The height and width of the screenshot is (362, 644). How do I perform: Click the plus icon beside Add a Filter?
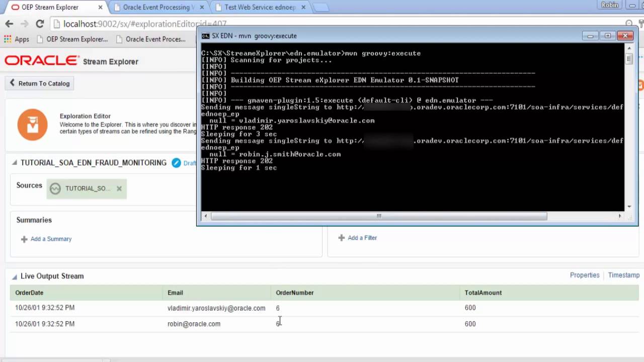pyautogui.click(x=342, y=238)
